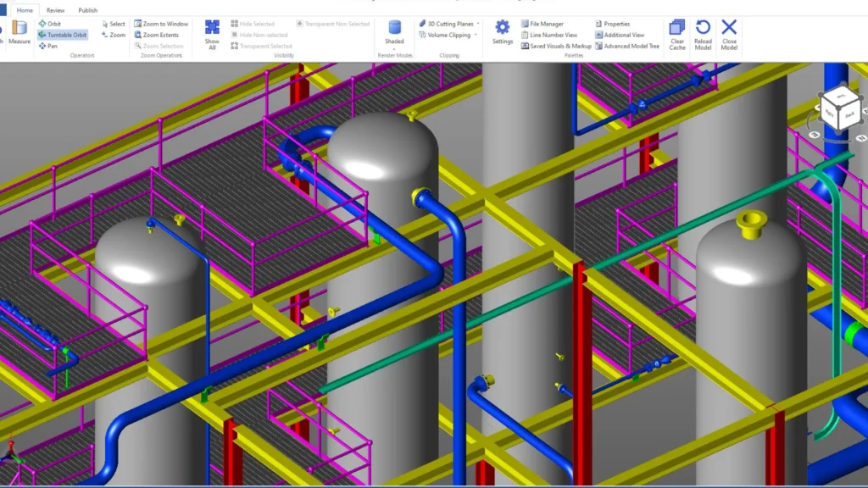
Task: Switch to the Review tab
Action: tap(55, 10)
